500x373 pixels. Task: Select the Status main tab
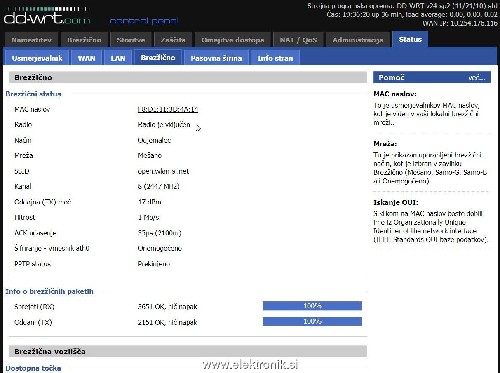tap(410, 39)
